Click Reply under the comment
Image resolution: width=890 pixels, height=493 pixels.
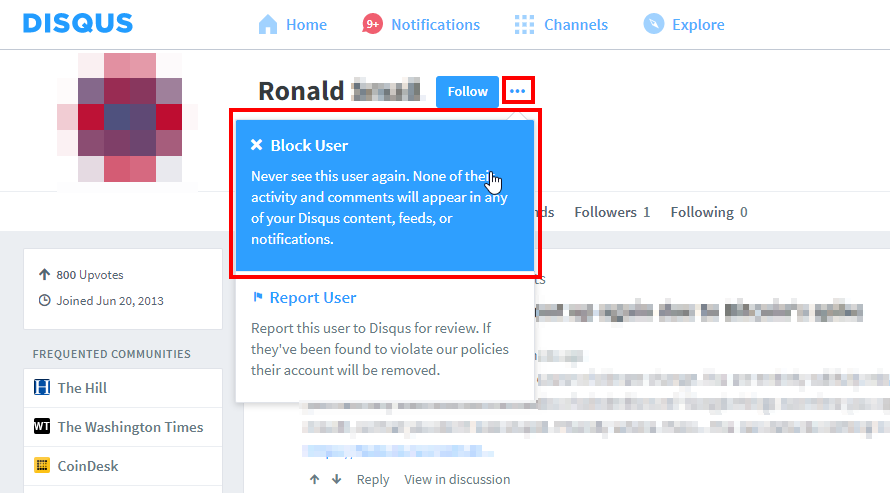373,480
